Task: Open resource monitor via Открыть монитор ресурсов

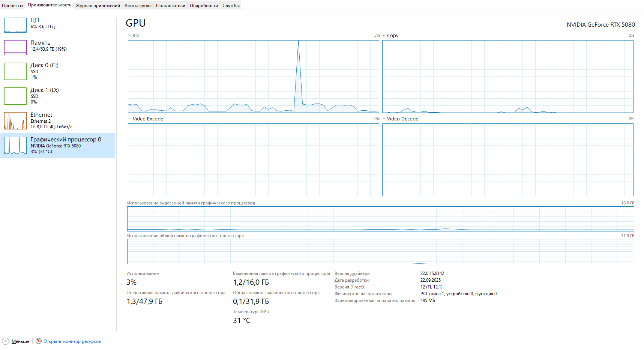Action: [72, 341]
